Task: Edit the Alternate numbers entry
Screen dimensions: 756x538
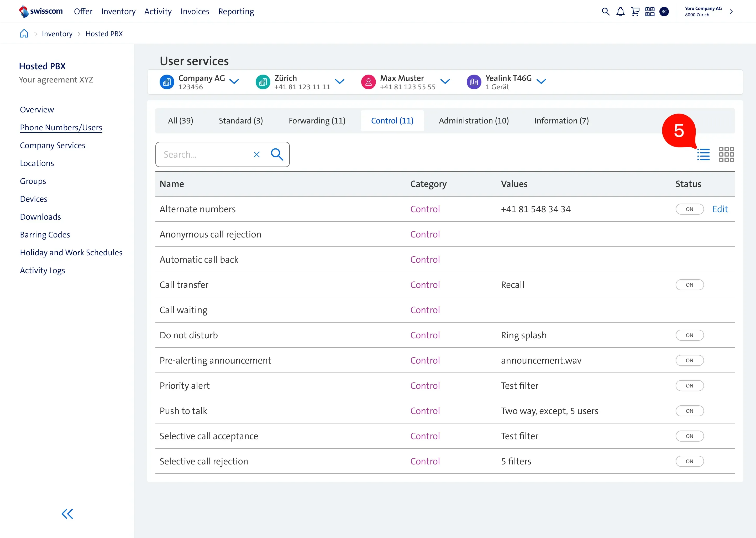Action: tap(720, 209)
